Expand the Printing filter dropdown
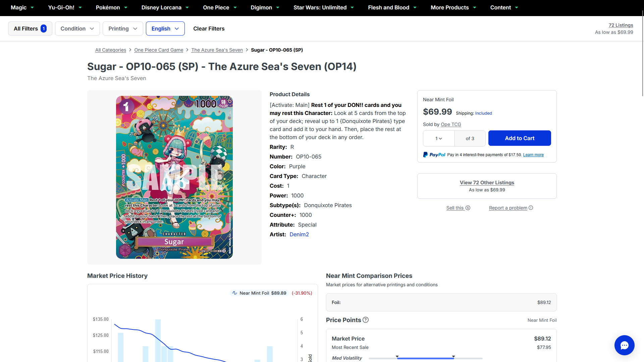Screen dimensions: 644x362 pyautogui.click(x=123, y=28)
